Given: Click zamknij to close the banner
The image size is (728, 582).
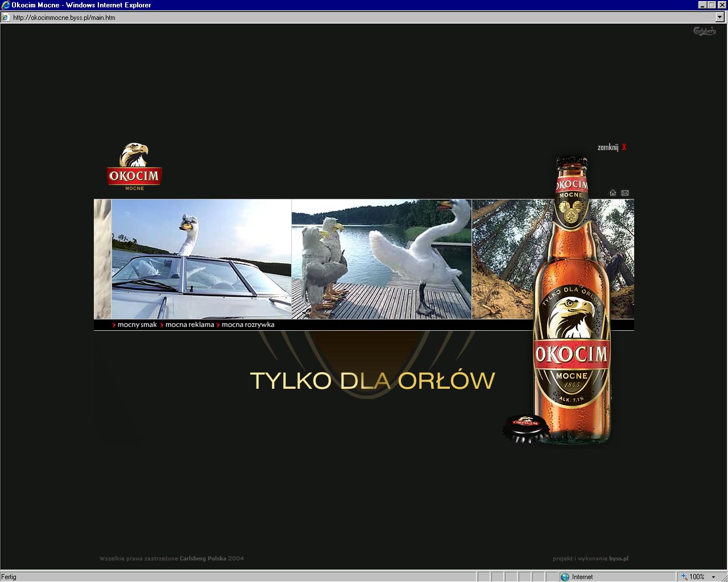Looking at the screenshot, I should coord(607,147).
